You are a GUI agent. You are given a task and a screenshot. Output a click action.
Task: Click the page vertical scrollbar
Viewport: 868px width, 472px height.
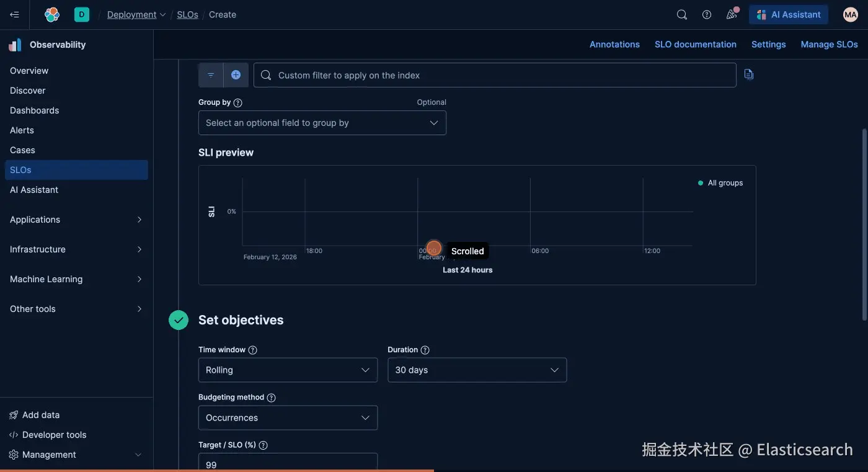coord(864,225)
